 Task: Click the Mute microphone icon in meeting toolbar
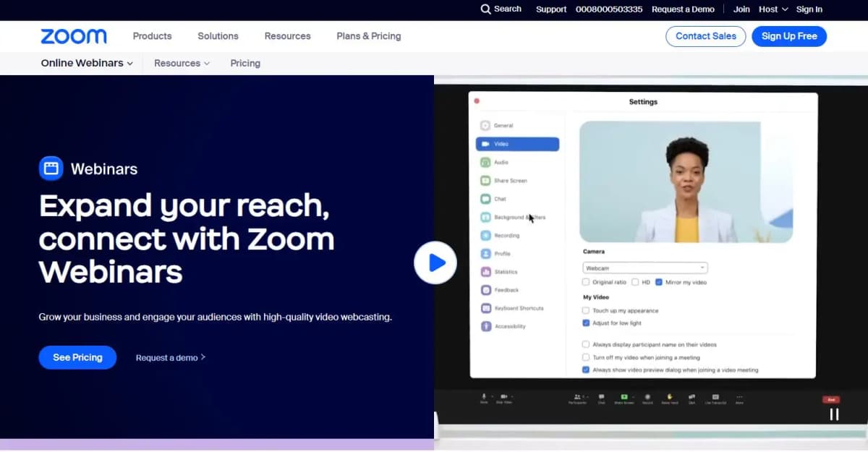484,396
